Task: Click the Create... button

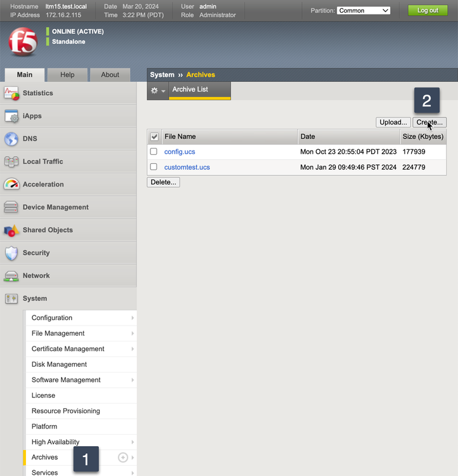Action: coord(429,122)
